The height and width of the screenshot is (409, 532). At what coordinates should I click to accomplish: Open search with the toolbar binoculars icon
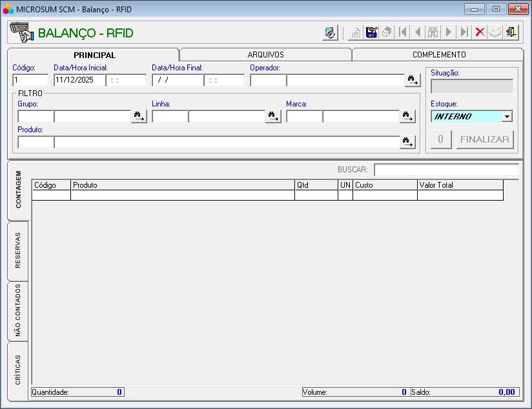click(x=433, y=32)
